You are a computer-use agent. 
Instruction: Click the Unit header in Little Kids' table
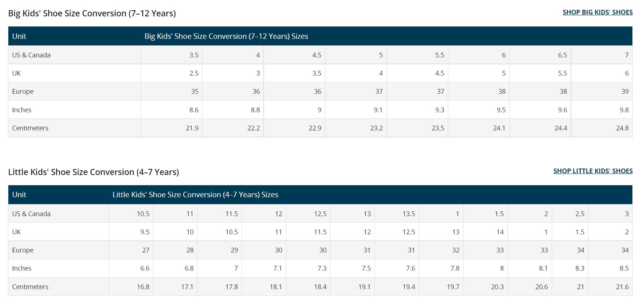(x=19, y=195)
